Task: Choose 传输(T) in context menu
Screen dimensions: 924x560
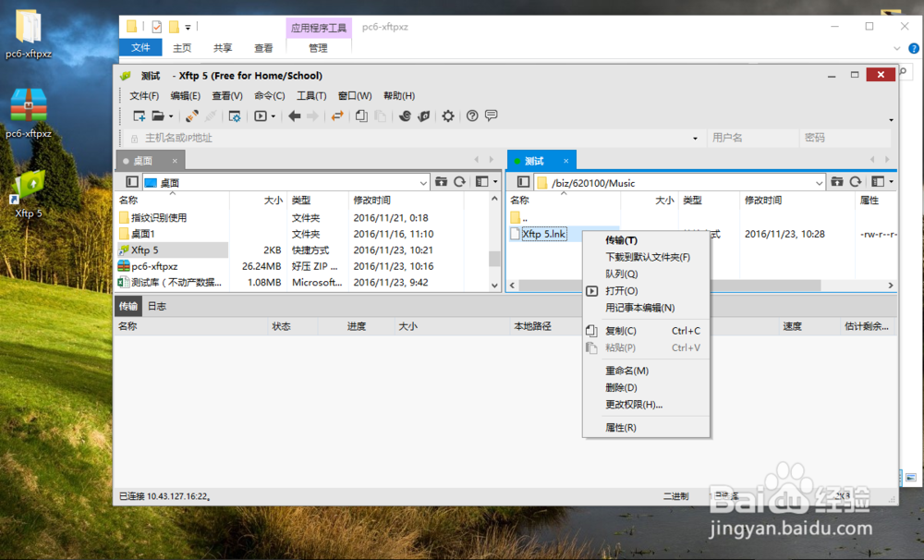Action: click(x=646, y=240)
